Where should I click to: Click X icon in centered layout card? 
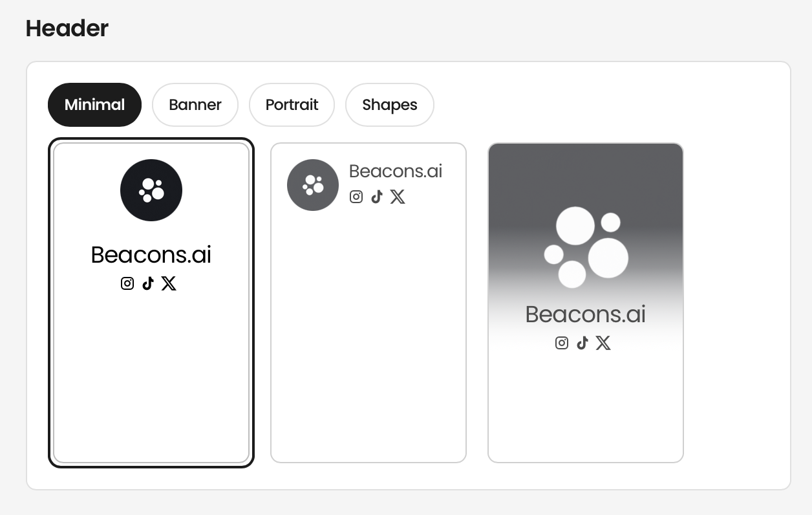[x=169, y=283]
